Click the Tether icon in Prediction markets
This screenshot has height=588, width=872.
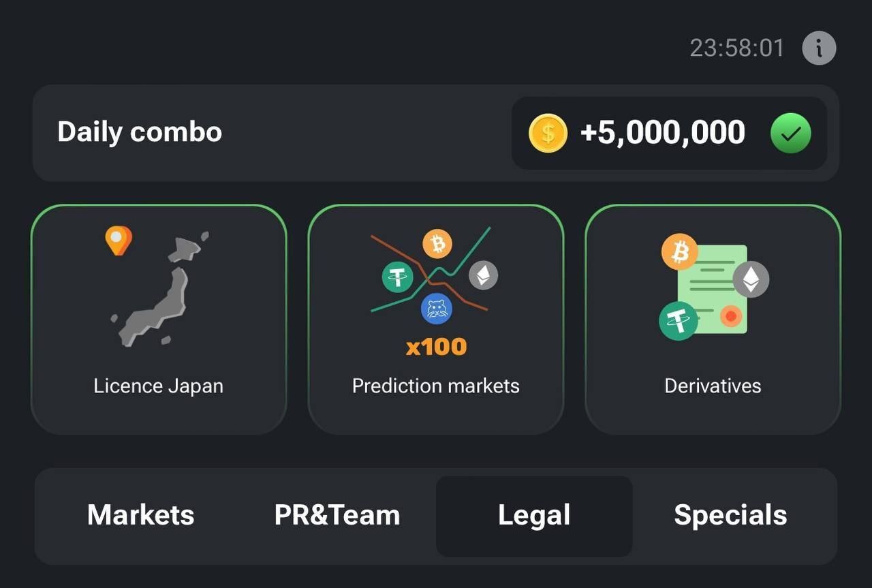pyautogui.click(x=398, y=278)
